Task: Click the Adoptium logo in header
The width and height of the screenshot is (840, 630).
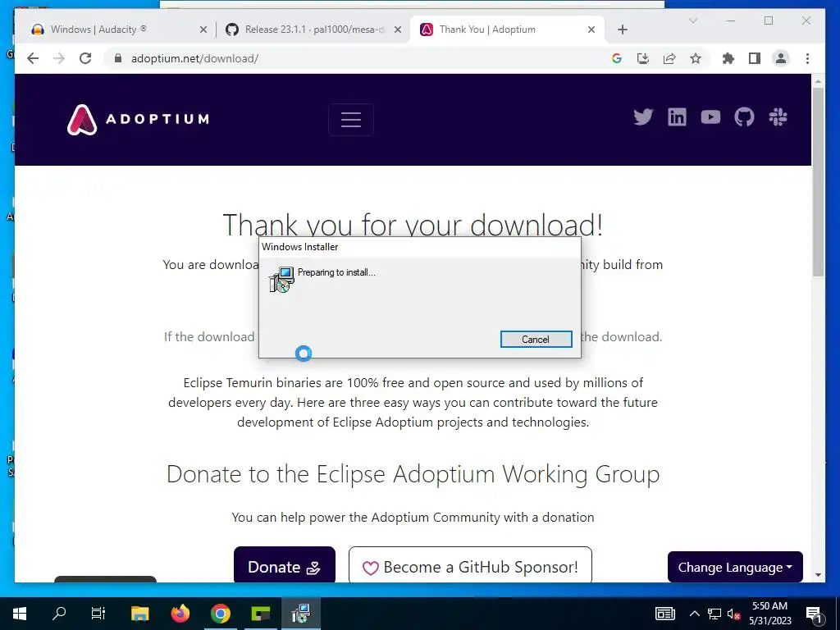Action: 138,119
